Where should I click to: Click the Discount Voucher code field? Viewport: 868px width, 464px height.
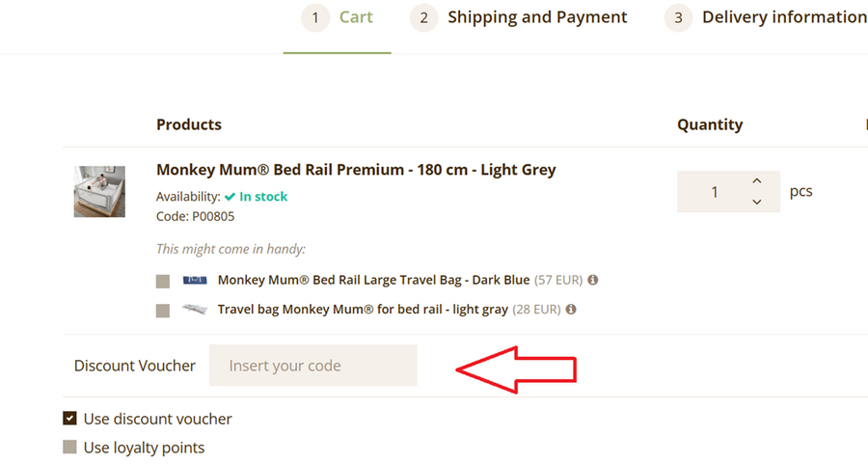tap(313, 366)
